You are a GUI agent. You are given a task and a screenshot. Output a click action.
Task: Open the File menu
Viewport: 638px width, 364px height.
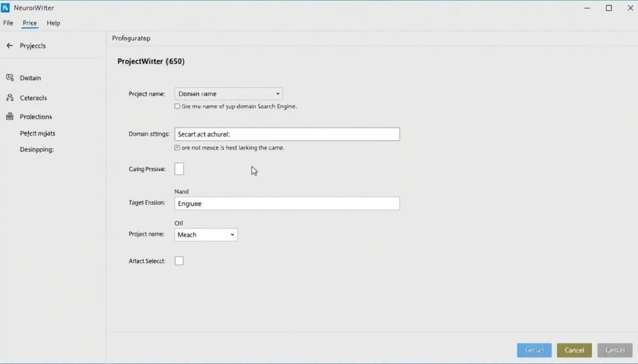click(x=7, y=23)
